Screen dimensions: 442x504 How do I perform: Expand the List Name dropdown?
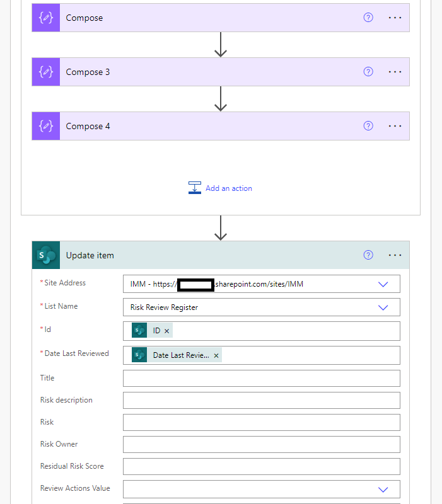(383, 307)
